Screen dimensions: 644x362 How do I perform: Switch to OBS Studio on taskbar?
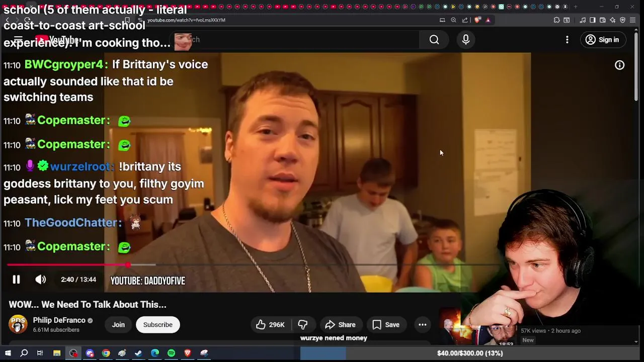point(73,353)
